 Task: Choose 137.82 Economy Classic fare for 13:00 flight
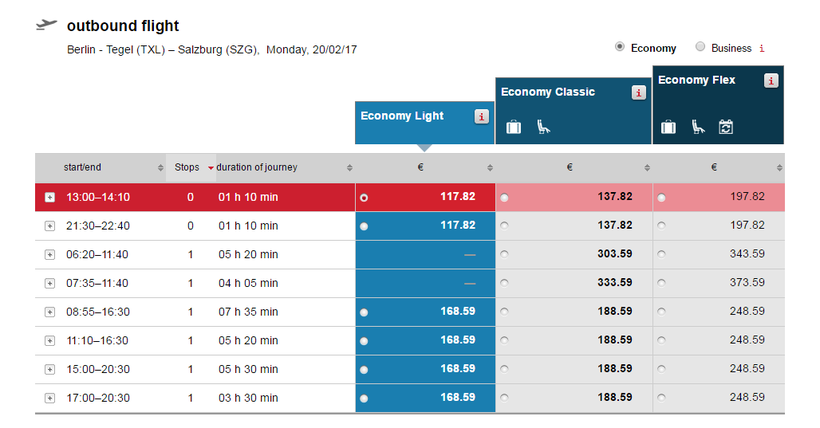pyautogui.click(x=504, y=198)
